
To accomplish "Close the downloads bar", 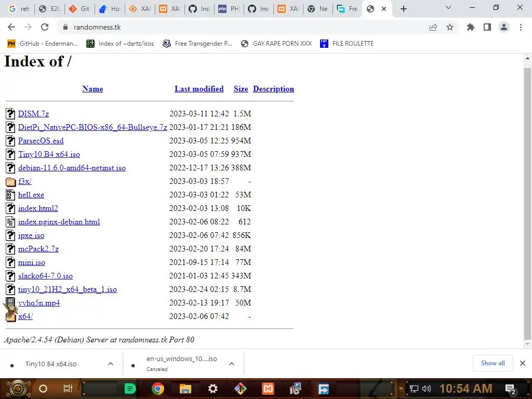I will pos(523,363).
